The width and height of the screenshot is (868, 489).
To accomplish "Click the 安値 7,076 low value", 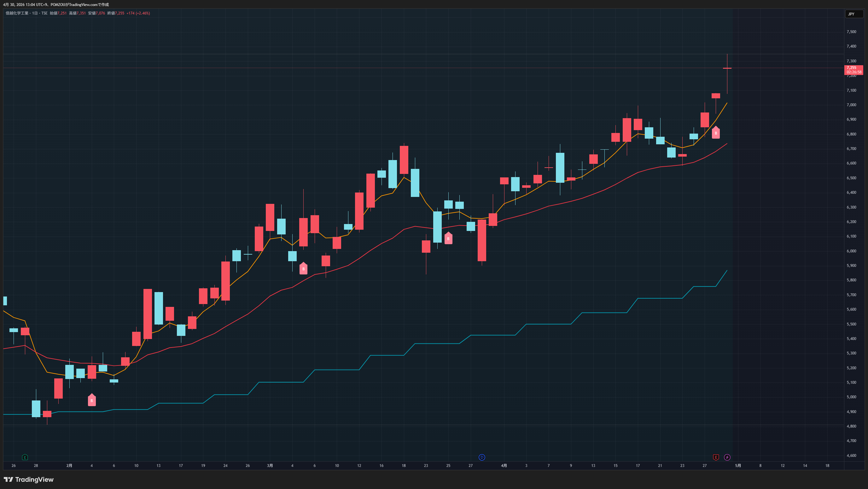I will coord(96,13).
